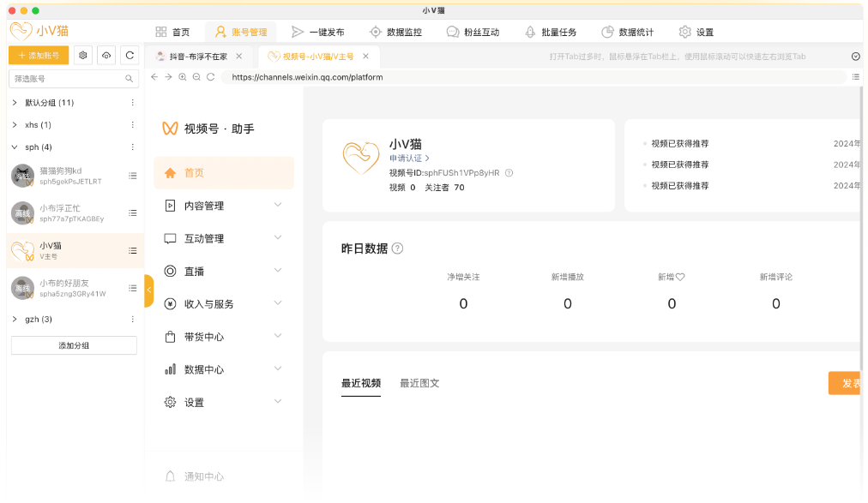Screen dimensions: 868x503
Task: Reload the embedded browser page
Action: [x=211, y=77]
